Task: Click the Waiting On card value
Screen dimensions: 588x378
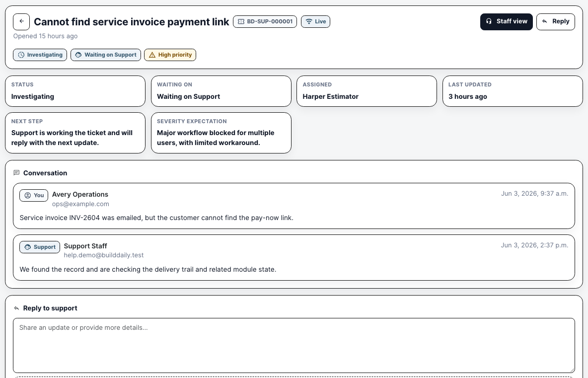Action: [188, 96]
